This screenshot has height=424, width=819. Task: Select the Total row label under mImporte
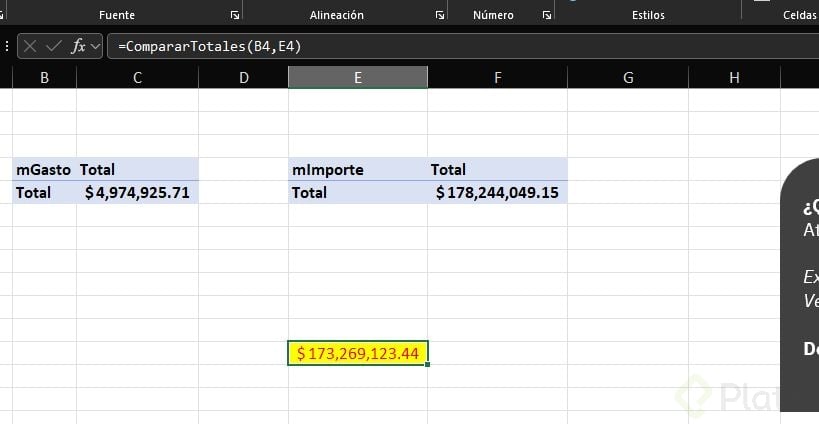pyautogui.click(x=358, y=193)
